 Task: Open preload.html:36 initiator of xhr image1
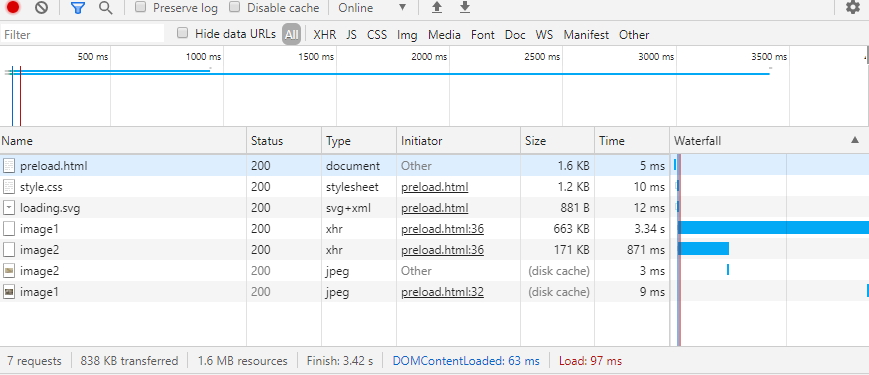(442, 229)
